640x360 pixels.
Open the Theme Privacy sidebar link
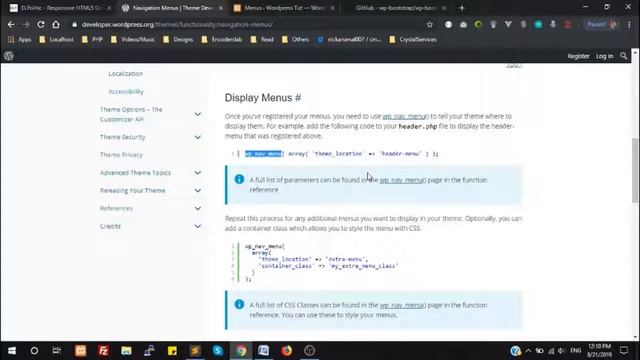121,155
